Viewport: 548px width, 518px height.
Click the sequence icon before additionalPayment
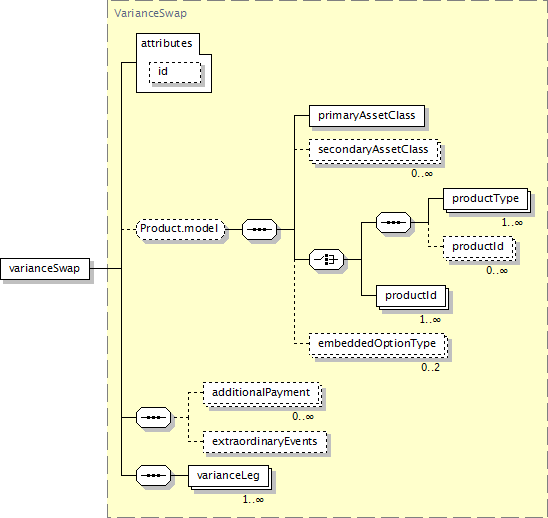coord(153,417)
